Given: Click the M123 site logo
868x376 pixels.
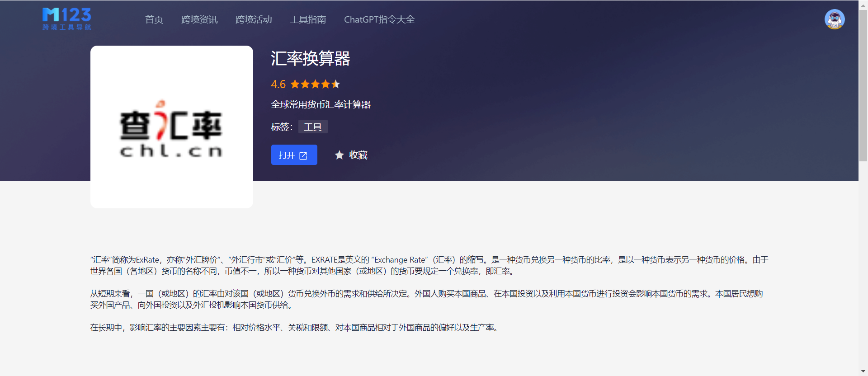Looking at the screenshot, I should click(67, 19).
